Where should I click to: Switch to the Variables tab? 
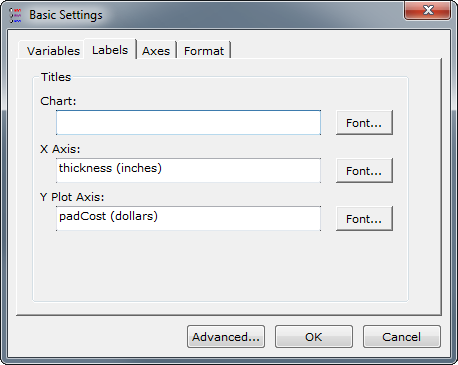[x=53, y=51]
